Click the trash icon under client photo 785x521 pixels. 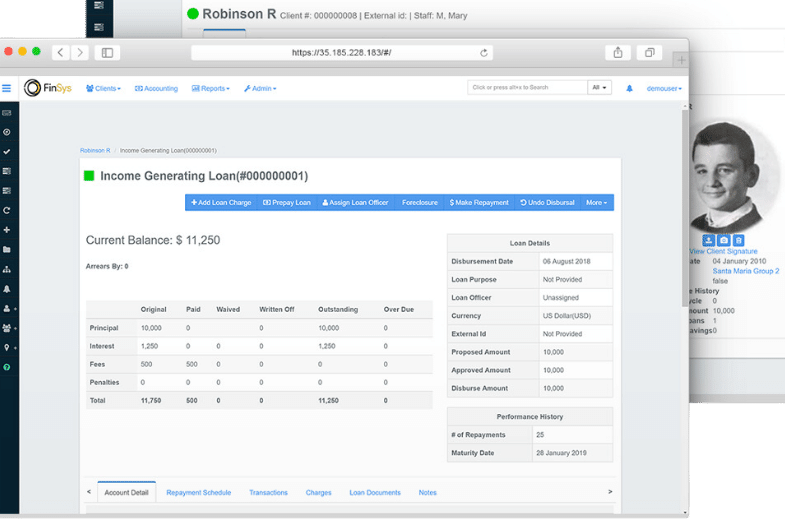pos(739,240)
